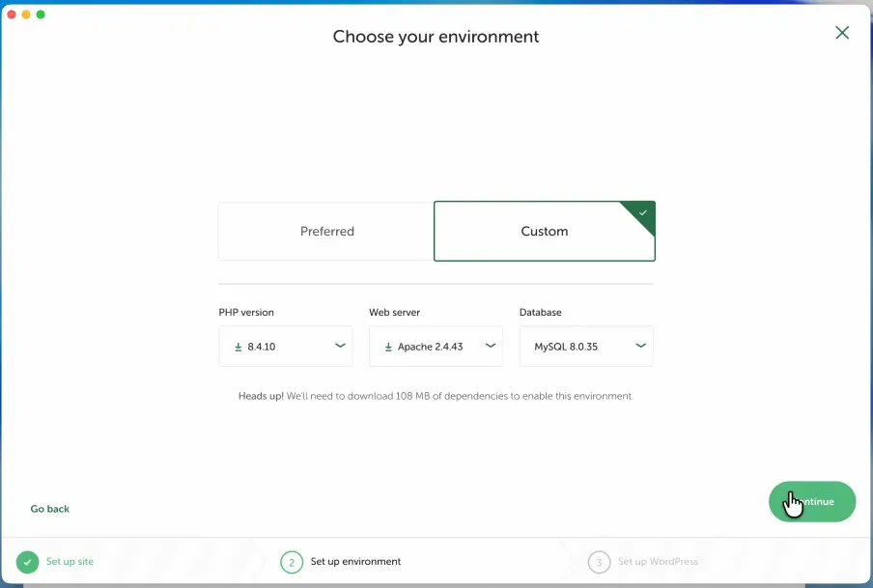
Task: Expand the Database dropdown chevron
Action: [x=640, y=346]
